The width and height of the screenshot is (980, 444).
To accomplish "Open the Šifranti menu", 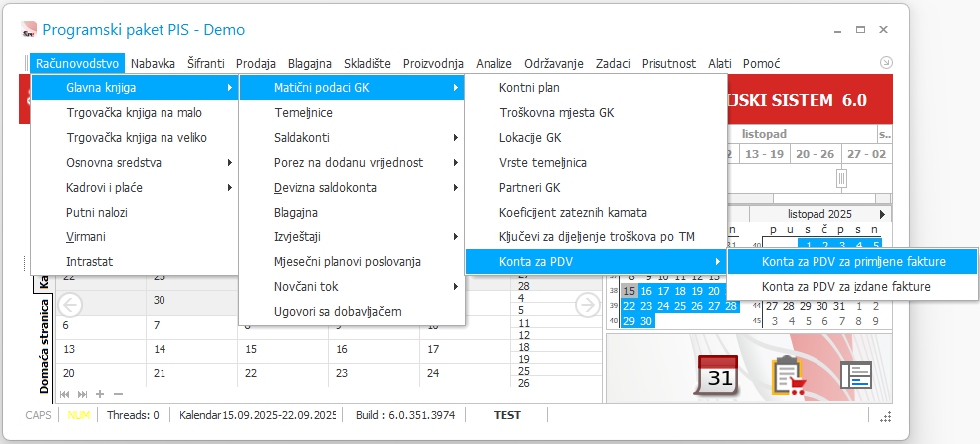I will point(205,63).
